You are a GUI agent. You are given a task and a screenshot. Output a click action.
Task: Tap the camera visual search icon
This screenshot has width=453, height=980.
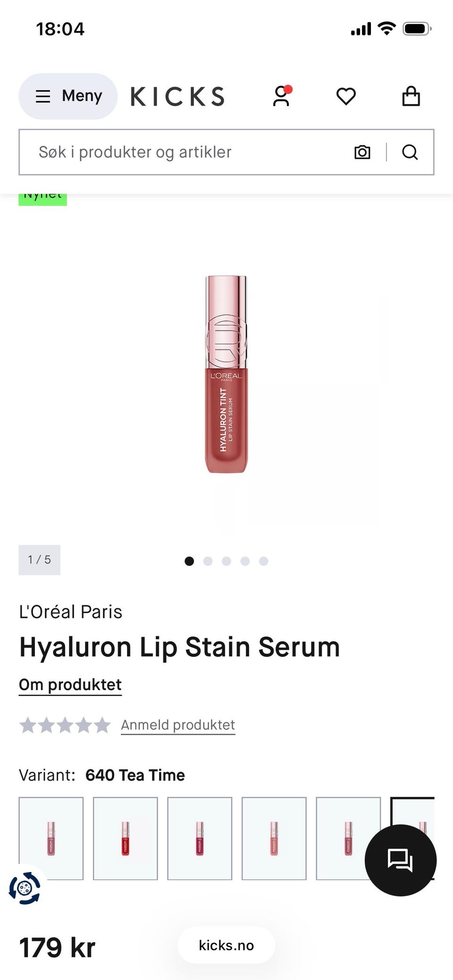coord(362,152)
